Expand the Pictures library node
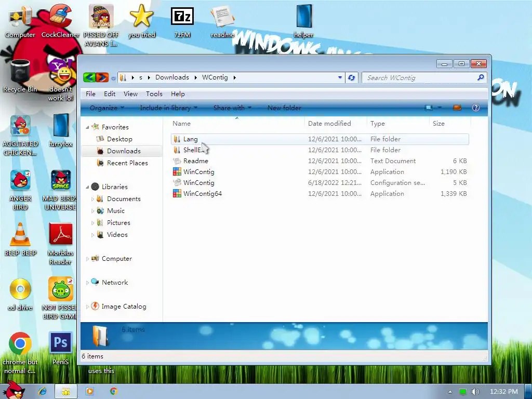This screenshot has width=532, height=399. coord(92,223)
